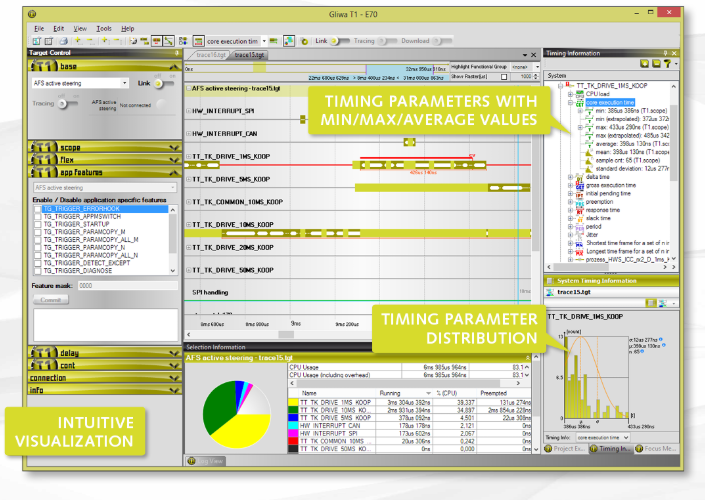Toggle the Tracing switch in the top toolbar
Screen dimensions: 705x500
pyautogui.click(x=388, y=41)
